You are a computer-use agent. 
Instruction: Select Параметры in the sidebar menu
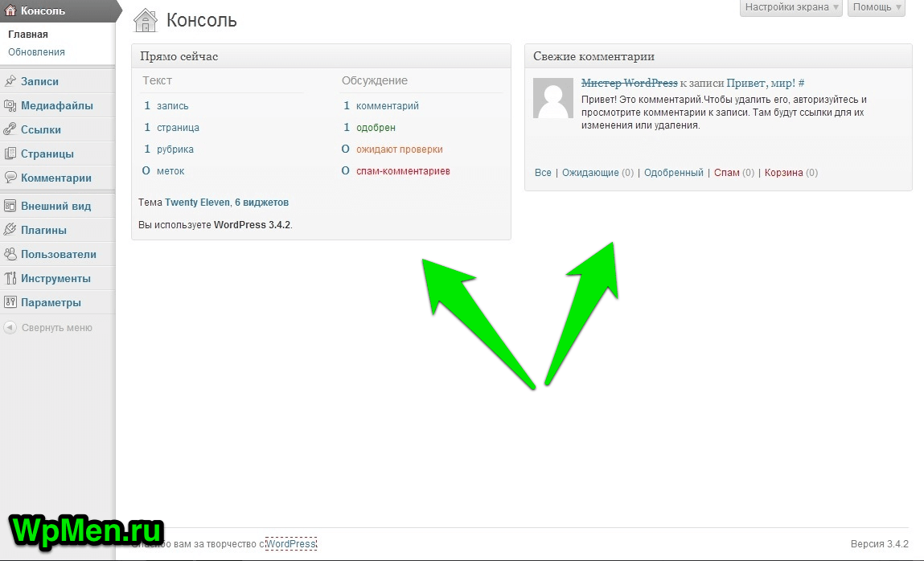tap(51, 302)
